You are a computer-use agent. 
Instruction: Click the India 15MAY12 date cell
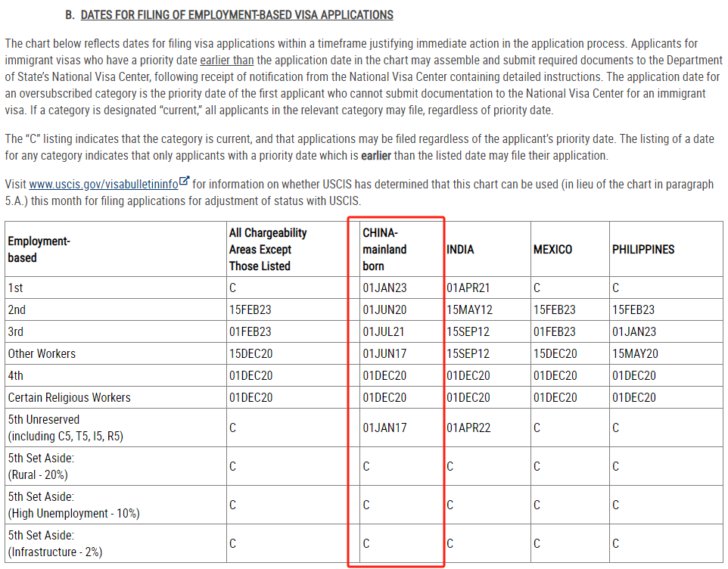[468, 310]
